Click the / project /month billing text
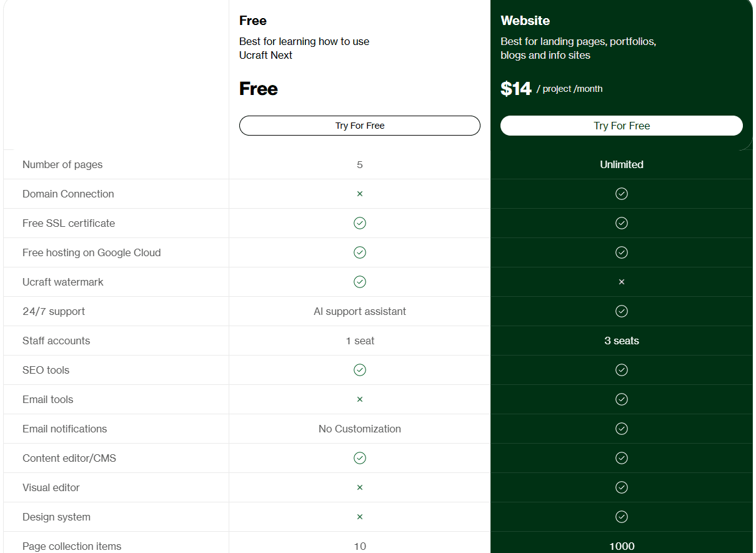 pos(570,89)
